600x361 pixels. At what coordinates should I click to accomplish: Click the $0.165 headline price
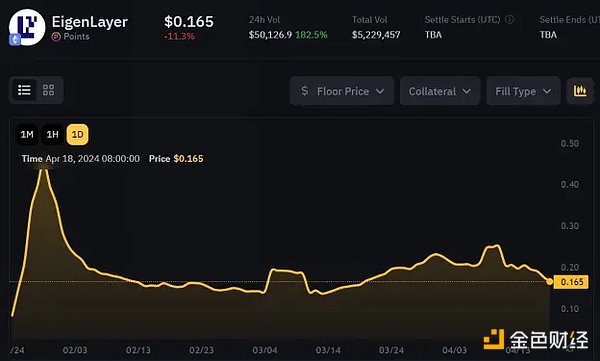(x=189, y=22)
